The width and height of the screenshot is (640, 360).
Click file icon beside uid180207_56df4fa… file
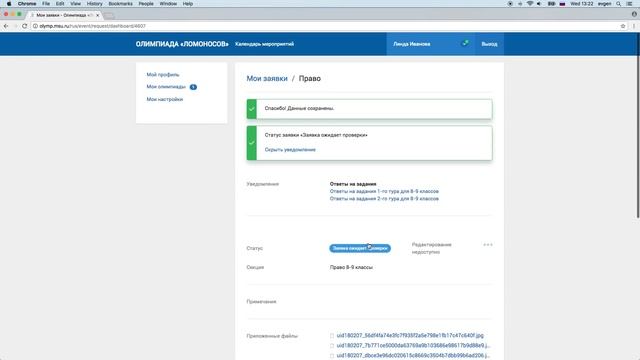coord(332,336)
